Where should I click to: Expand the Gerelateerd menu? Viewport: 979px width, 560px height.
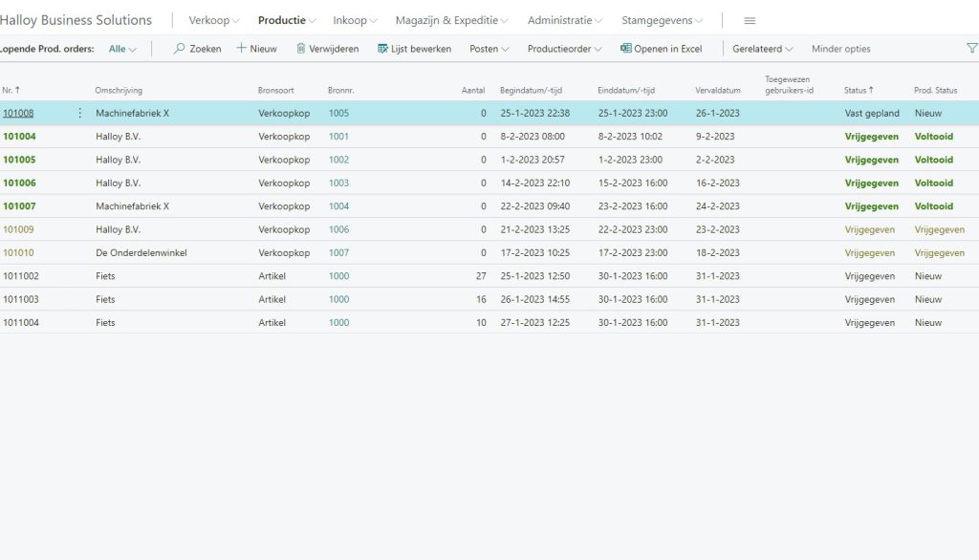point(762,49)
